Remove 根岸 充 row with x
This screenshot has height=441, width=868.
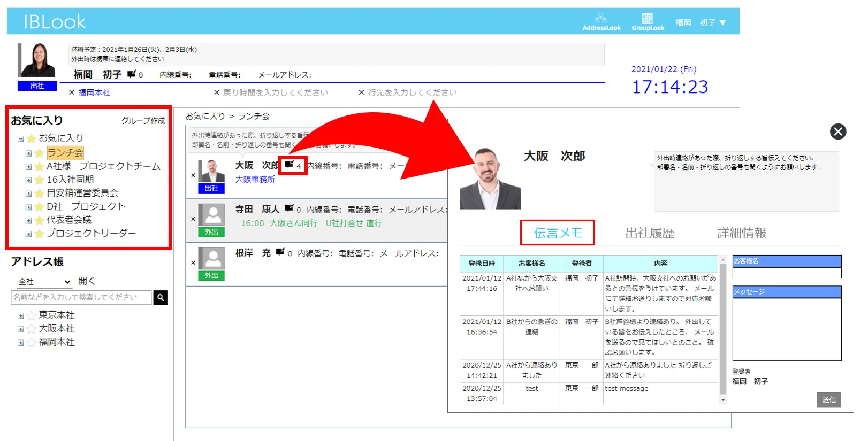coord(193,263)
